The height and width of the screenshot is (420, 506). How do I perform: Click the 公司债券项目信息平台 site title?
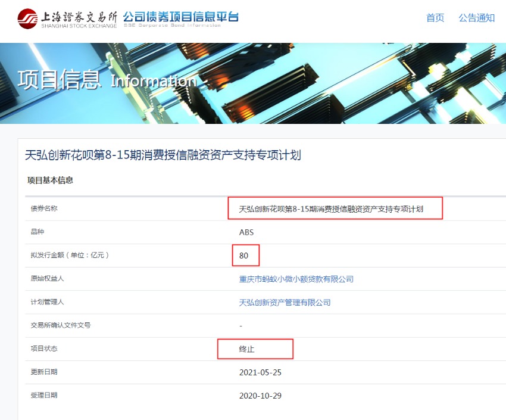pyautogui.click(x=180, y=17)
